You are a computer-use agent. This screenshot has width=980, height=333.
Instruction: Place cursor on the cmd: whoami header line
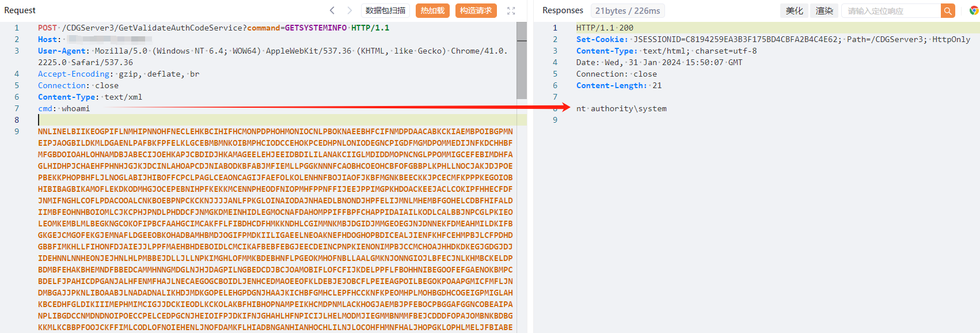(64, 108)
